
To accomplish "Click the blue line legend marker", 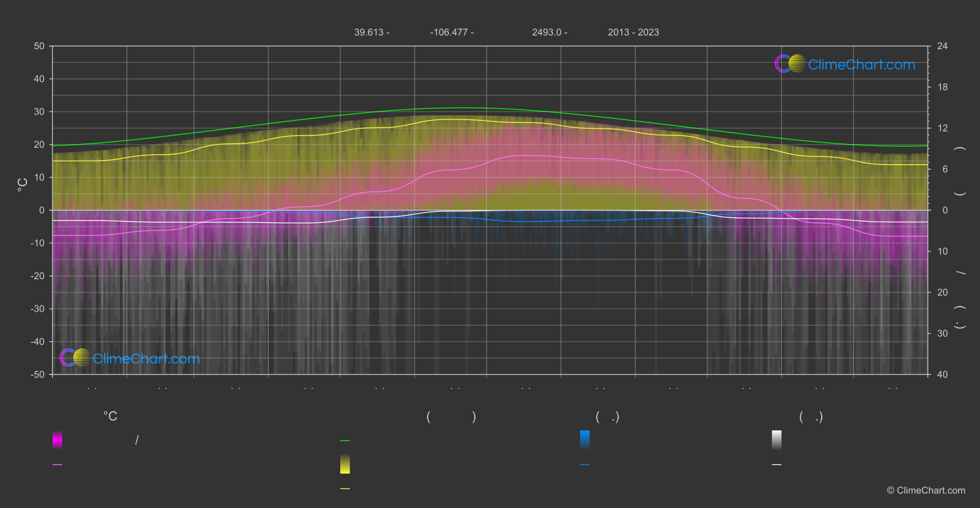I will (584, 465).
